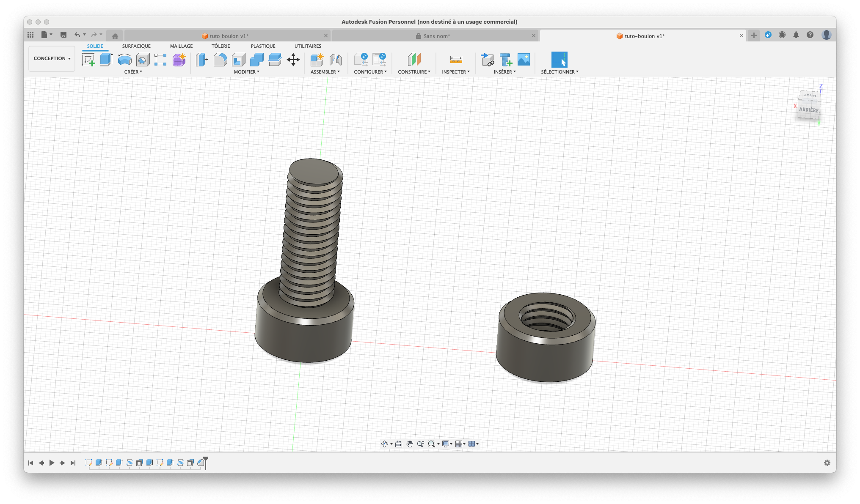Redo the last undone action
Image resolution: width=860 pixels, height=504 pixels.
94,35
